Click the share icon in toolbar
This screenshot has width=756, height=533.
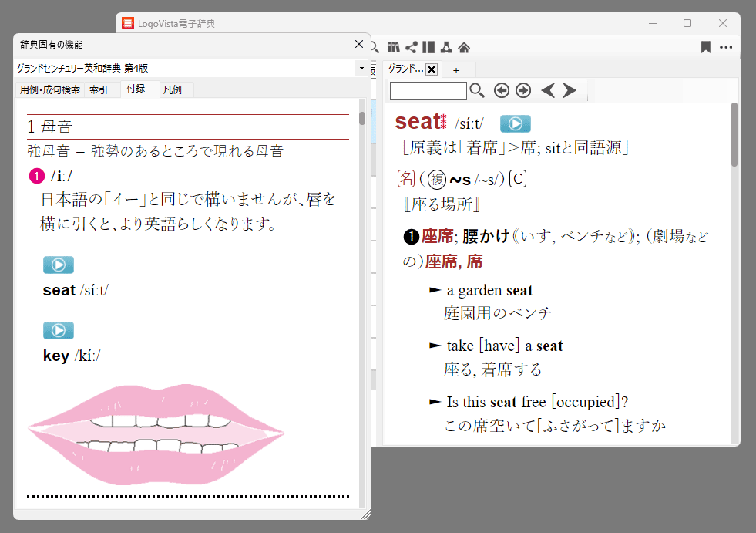(412, 47)
